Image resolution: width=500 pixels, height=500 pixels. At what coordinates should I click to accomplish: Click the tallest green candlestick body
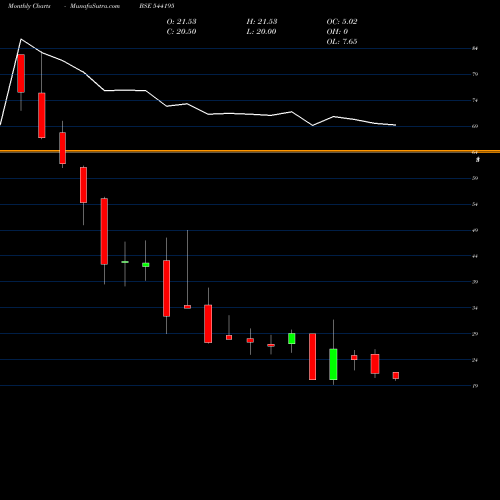pyautogui.click(x=333, y=364)
